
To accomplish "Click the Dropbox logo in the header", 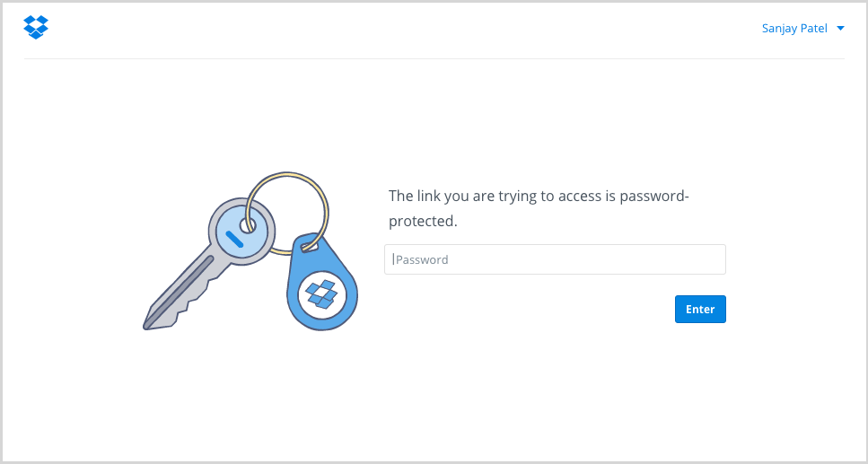I will pyautogui.click(x=36, y=28).
